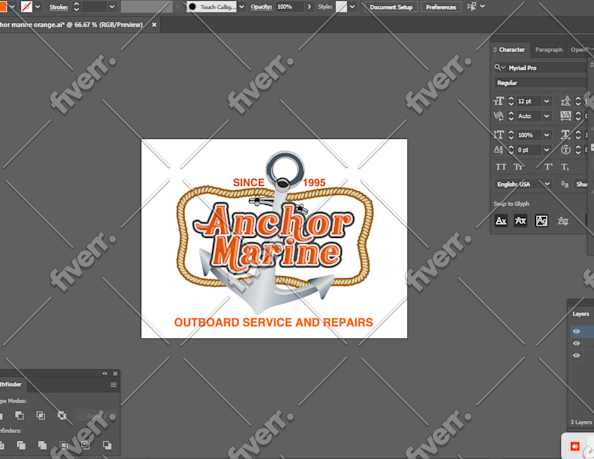Toggle Snap to Glyph bounds option
Screen dimensions: 594x459
coord(541,220)
